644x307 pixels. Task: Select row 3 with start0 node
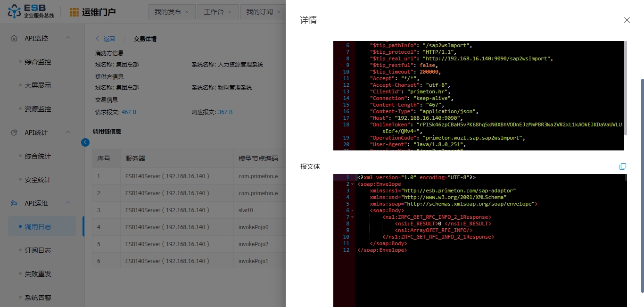(x=189, y=210)
